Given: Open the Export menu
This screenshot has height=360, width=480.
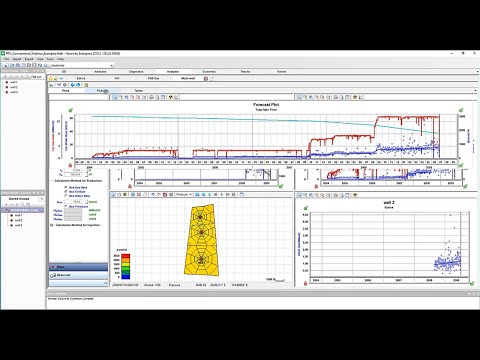Looking at the screenshot, I should pos(29,59).
